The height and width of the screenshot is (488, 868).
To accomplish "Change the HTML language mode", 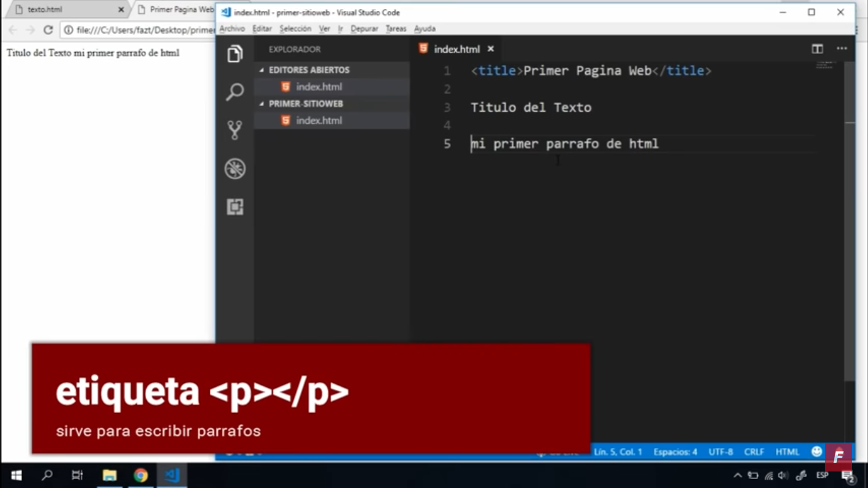I will coord(787,452).
